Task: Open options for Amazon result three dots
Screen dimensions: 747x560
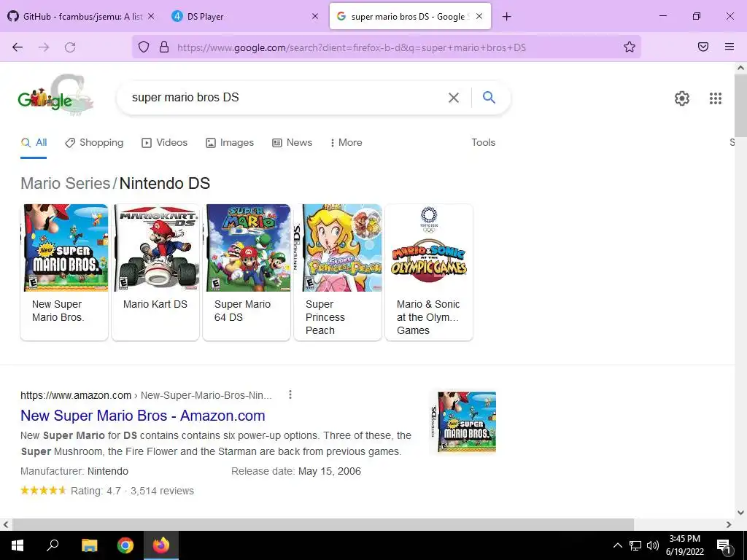Action: tap(290, 394)
